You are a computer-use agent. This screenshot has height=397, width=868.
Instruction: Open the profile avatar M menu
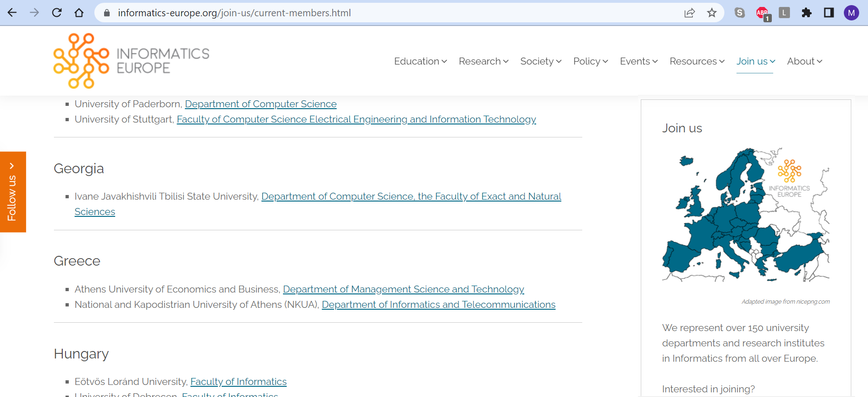pyautogui.click(x=851, y=13)
